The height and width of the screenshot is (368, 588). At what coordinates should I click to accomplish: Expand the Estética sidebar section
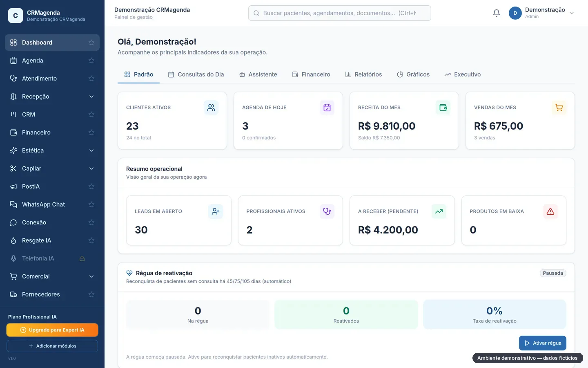[52, 150]
